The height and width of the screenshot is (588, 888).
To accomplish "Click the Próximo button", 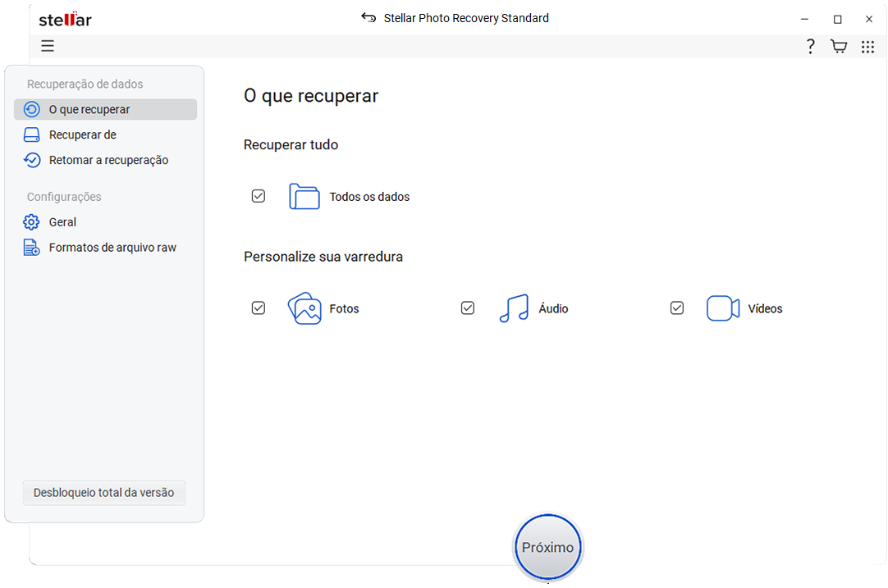I will point(547,547).
